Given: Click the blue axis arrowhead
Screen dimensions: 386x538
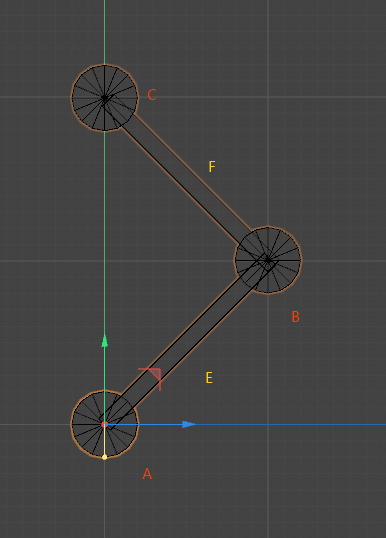Looking at the screenshot, I should tap(188, 424).
